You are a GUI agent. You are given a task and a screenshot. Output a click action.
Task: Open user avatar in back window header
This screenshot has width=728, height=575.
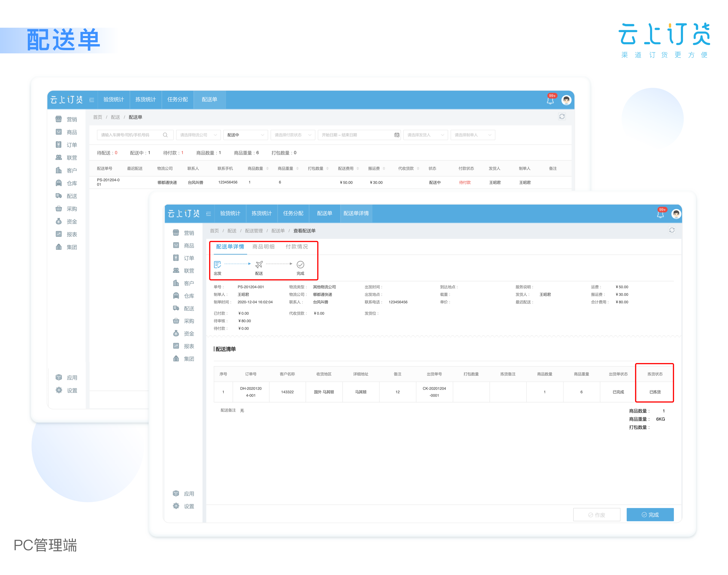point(566,100)
